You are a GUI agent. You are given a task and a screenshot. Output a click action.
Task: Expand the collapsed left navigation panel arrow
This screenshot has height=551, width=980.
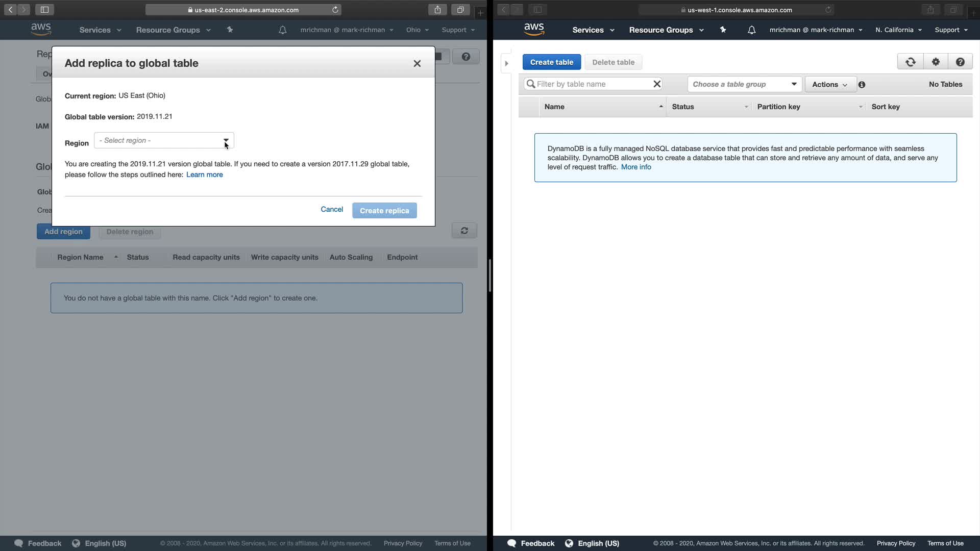point(506,64)
